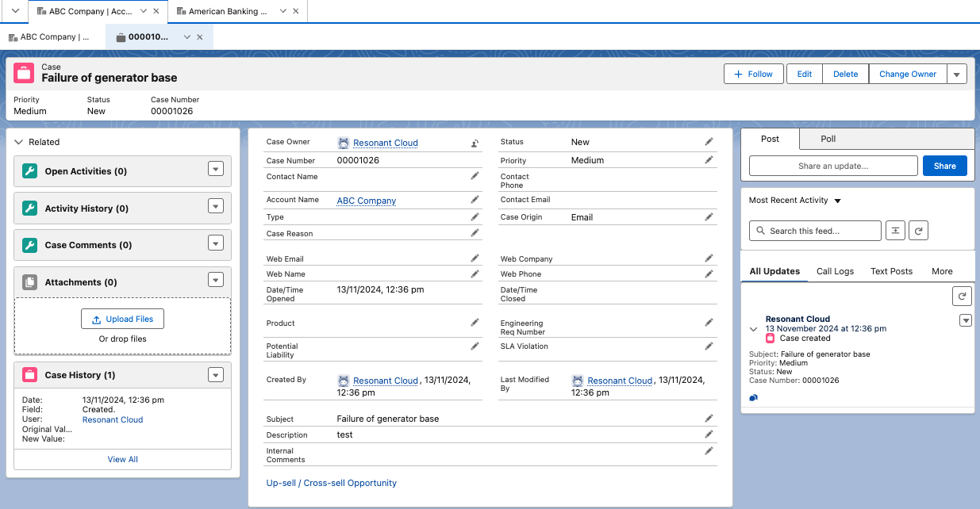Click the Attachments files icon
This screenshot has width=980, height=509.
pos(29,282)
